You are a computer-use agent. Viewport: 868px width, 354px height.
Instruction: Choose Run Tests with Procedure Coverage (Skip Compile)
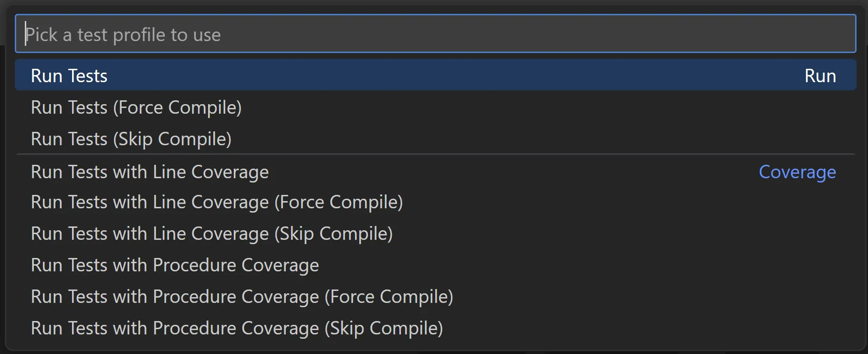point(237,328)
